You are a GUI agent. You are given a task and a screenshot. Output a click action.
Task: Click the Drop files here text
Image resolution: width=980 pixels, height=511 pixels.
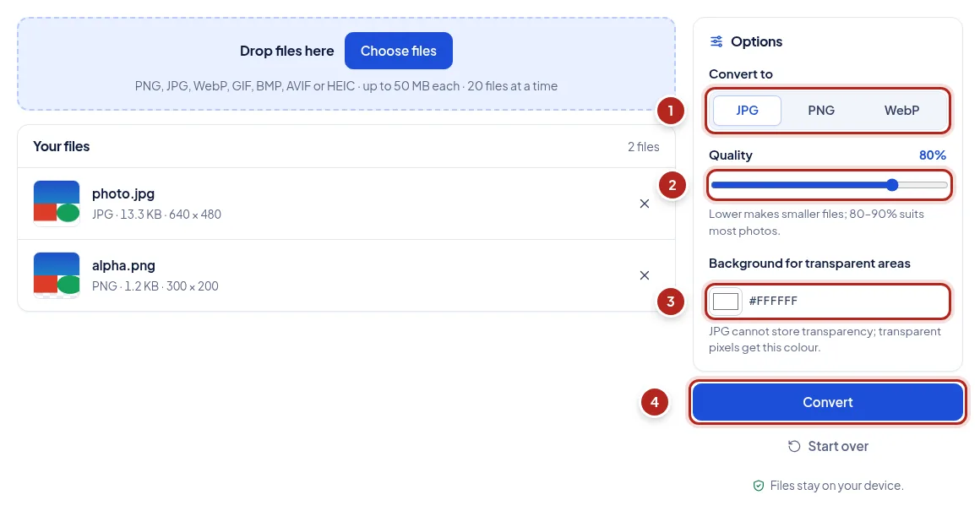point(287,52)
